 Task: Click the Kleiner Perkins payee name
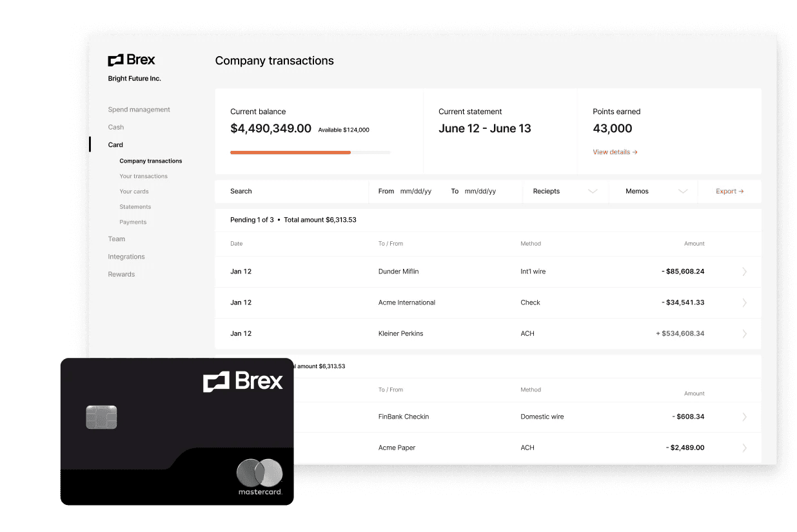[400, 333]
